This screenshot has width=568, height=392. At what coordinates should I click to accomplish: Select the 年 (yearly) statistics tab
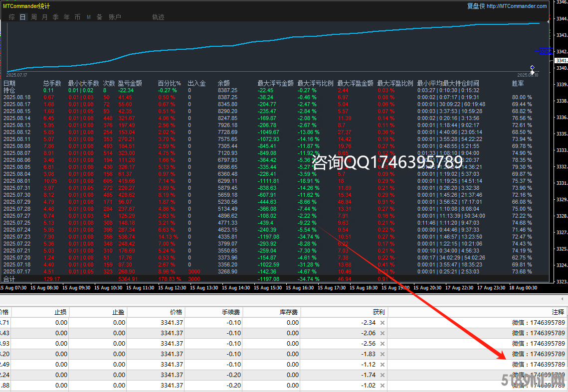click(x=66, y=17)
